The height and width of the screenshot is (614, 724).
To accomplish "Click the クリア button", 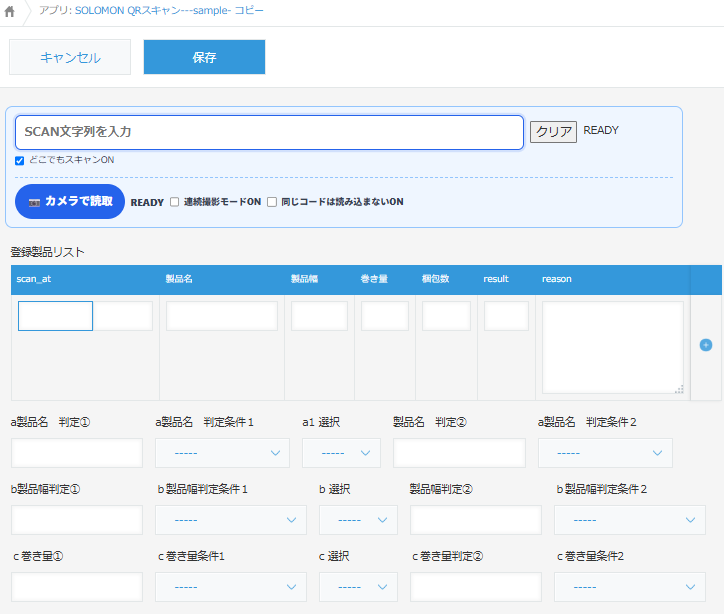I will point(553,132).
